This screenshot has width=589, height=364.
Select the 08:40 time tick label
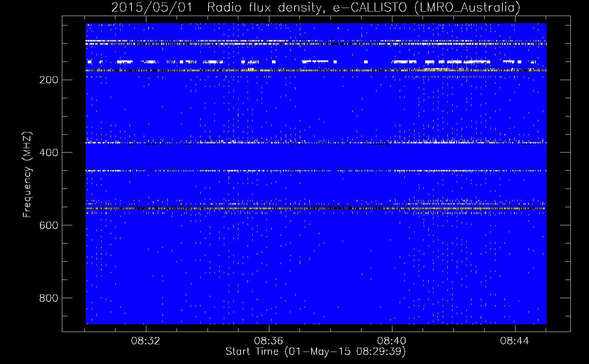[392, 341]
